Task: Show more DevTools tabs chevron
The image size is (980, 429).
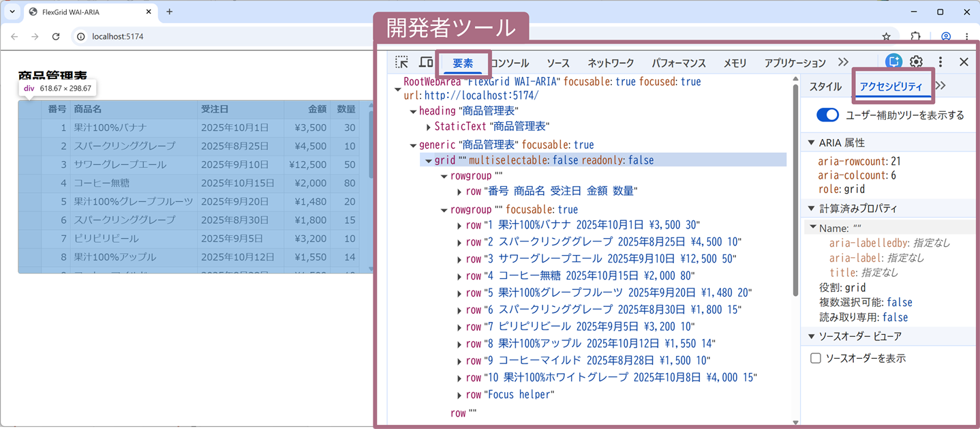Action: pos(844,62)
